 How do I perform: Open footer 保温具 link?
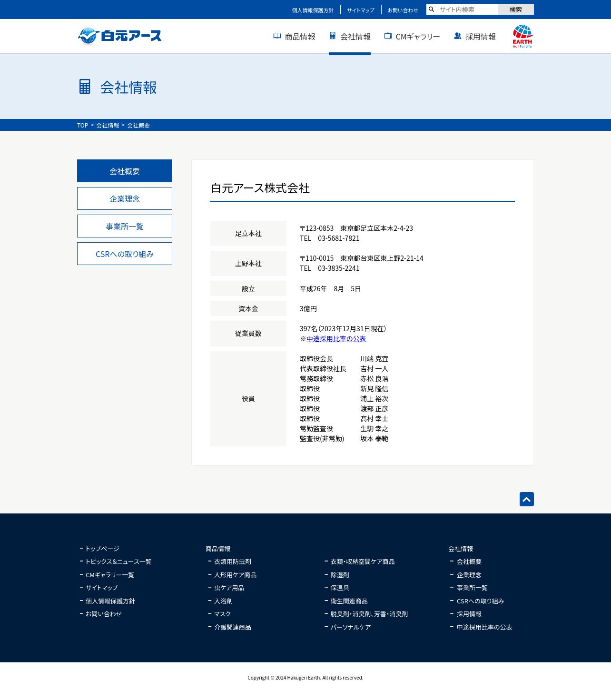[340, 588]
